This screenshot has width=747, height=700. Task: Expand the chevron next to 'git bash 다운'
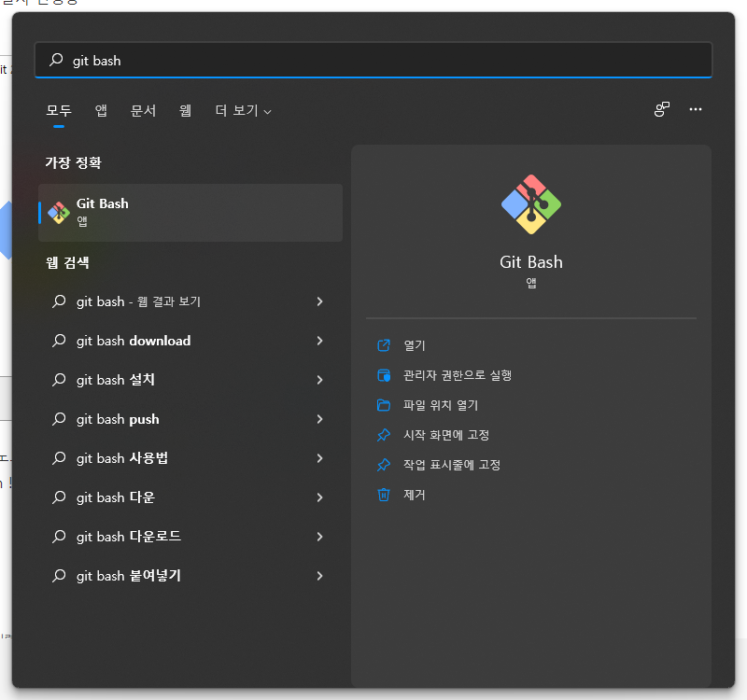tap(319, 497)
